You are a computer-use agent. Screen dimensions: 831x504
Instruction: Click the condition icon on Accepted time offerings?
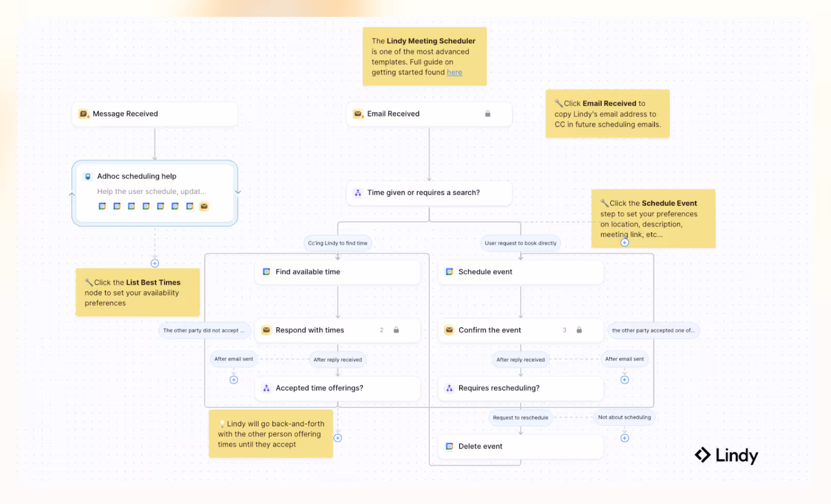(267, 388)
